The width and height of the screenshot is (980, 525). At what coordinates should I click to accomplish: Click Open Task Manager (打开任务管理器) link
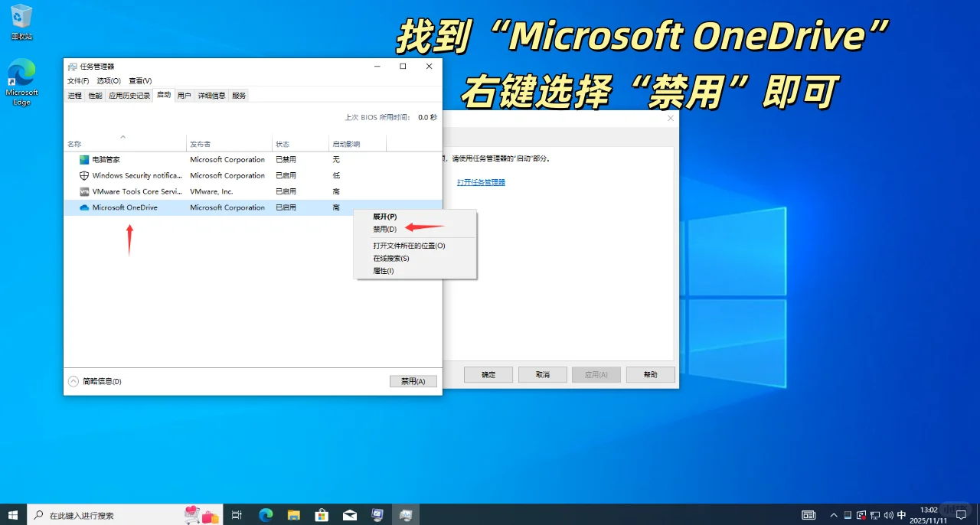(x=481, y=182)
